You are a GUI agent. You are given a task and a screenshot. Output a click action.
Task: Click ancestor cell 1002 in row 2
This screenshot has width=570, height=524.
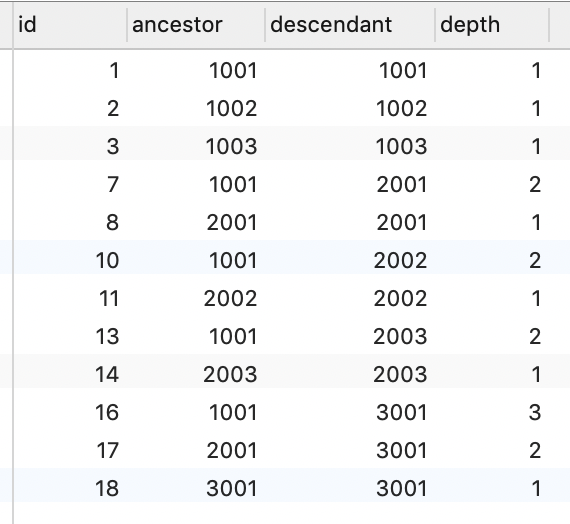232,108
